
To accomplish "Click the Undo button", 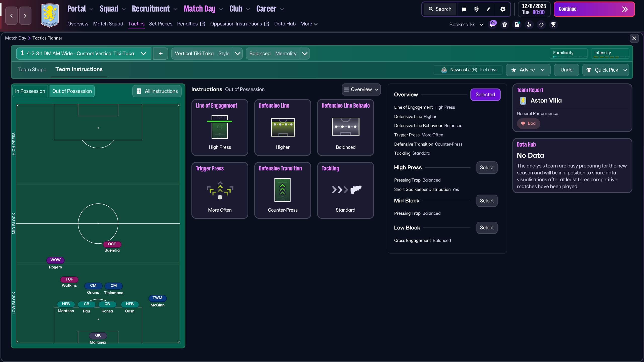I will [566, 70].
